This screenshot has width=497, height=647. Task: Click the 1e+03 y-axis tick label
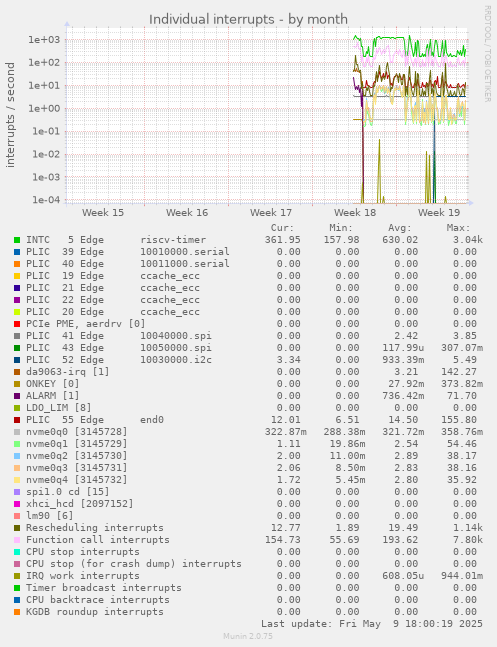coord(44,40)
